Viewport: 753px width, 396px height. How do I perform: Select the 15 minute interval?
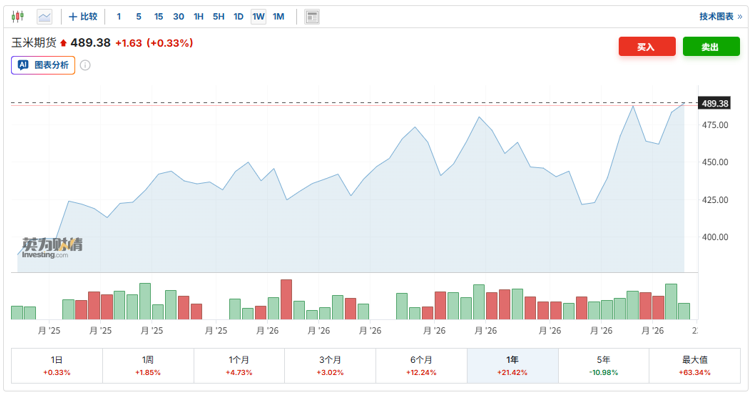[158, 17]
